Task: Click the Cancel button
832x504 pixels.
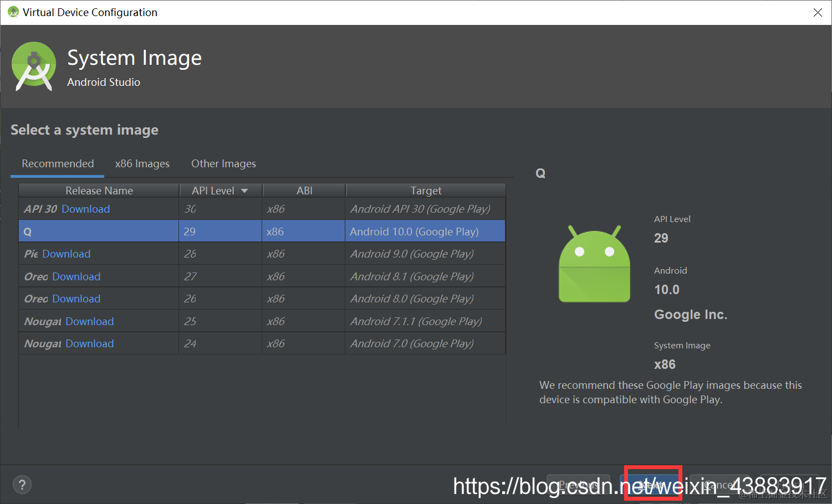Action: [721, 485]
